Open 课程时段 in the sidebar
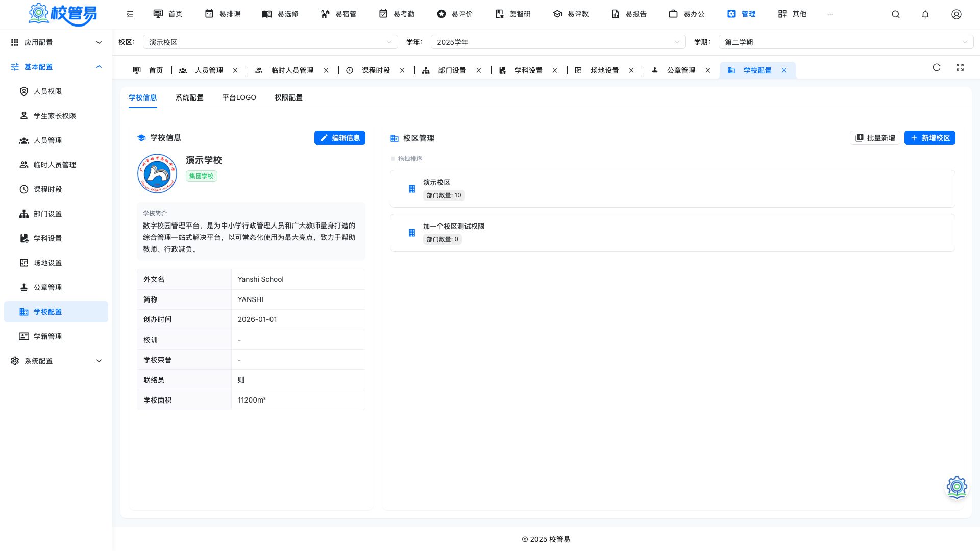The width and height of the screenshot is (980, 551). (x=56, y=189)
